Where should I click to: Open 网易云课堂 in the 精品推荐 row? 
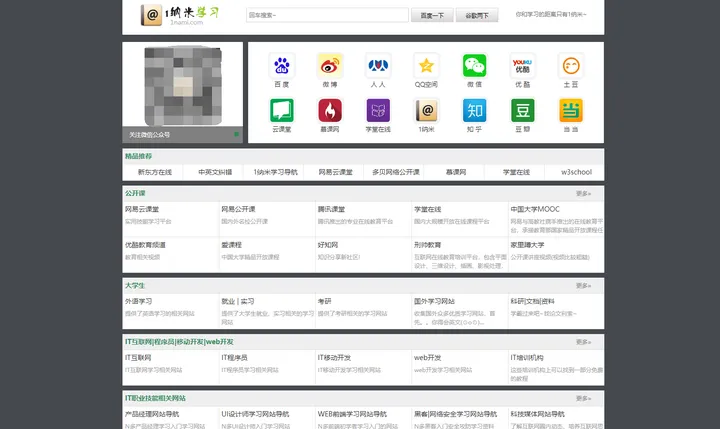(335, 172)
